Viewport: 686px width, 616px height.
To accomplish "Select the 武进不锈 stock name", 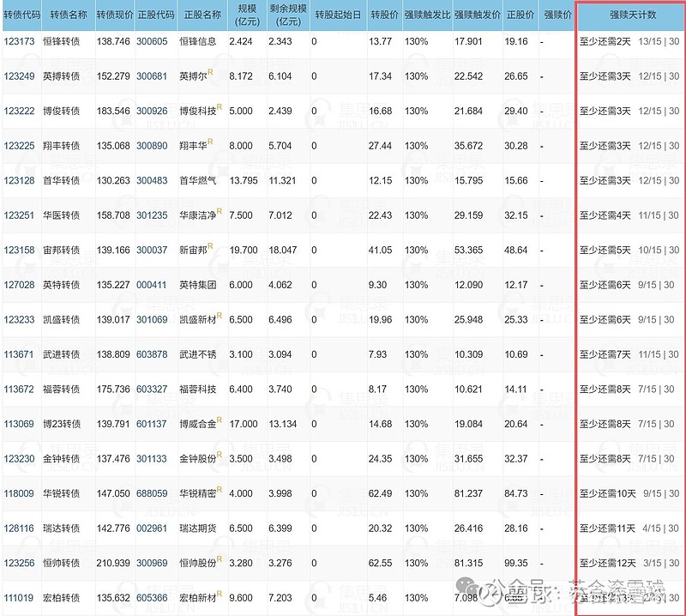I will (x=198, y=354).
